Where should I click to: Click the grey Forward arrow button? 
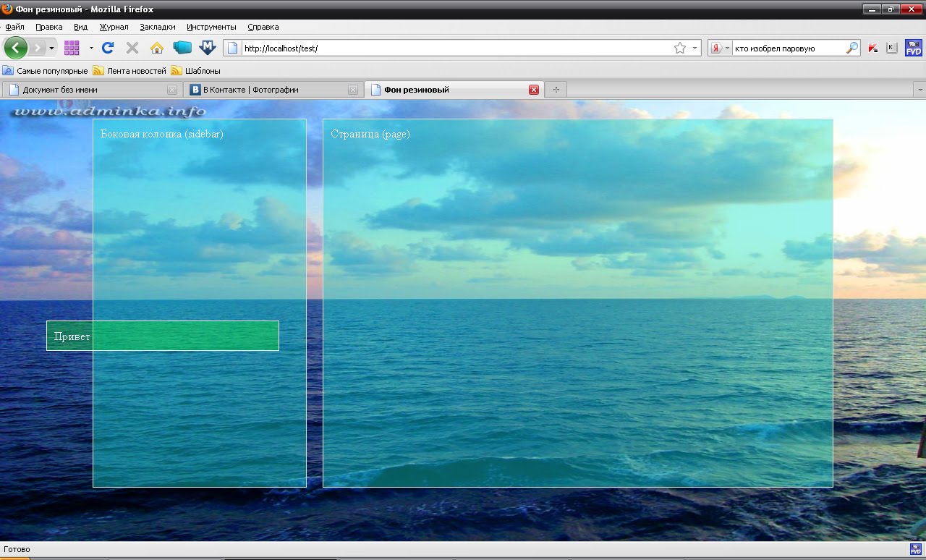click(x=37, y=48)
